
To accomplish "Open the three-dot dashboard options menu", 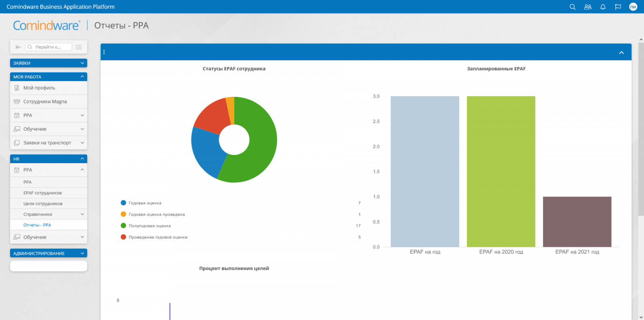I will point(104,52).
